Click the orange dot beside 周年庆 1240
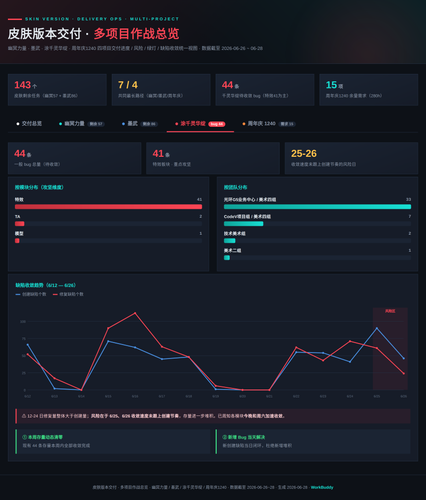The image size is (426, 500). pyautogui.click(x=244, y=124)
